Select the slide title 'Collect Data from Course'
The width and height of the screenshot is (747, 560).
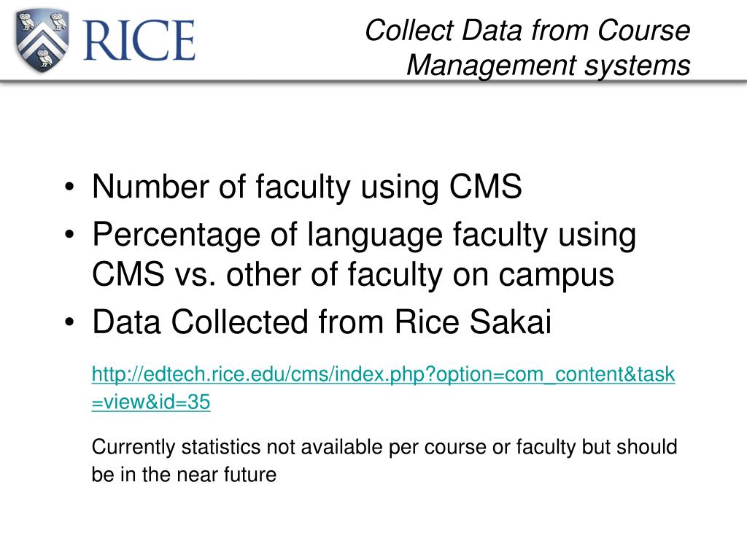[527, 31]
